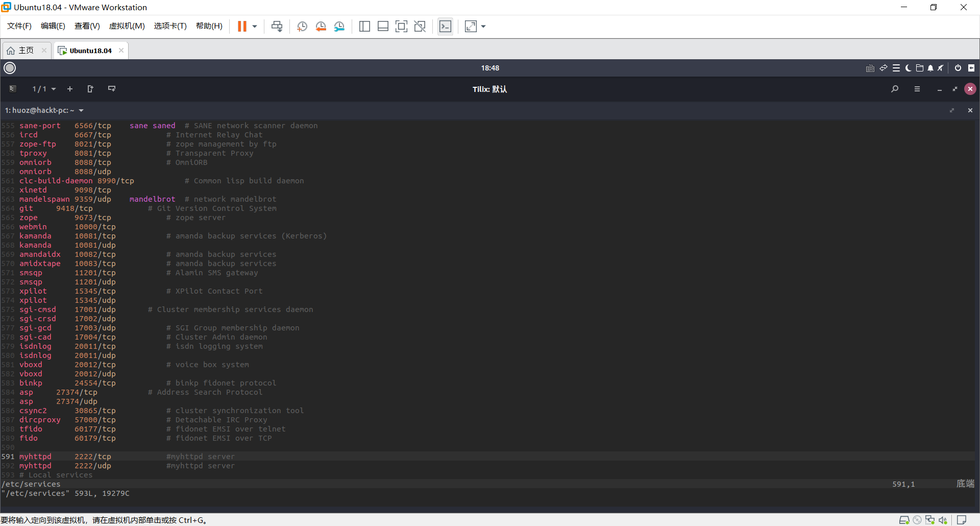Click the keyboard input indicator in the panel
This screenshot has height=526, width=980.
(x=870, y=68)
